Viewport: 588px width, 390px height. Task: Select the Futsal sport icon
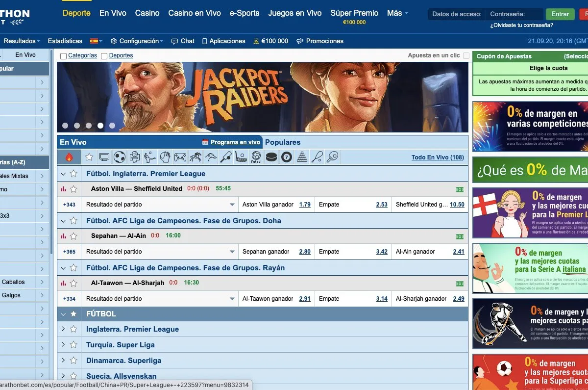point(256,157)
